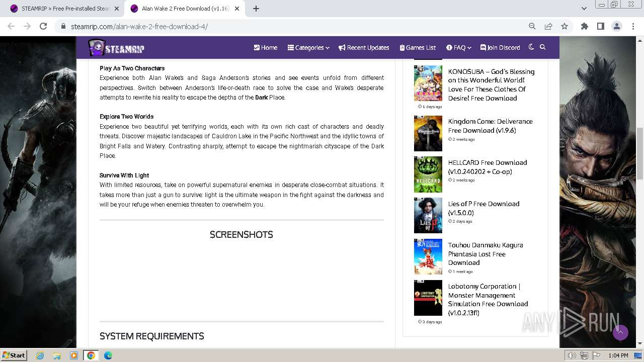Open Touhou Danmaku Kagura Phantasia Lost link
Screen dimensions: 644x362
(x=486, y=254)
